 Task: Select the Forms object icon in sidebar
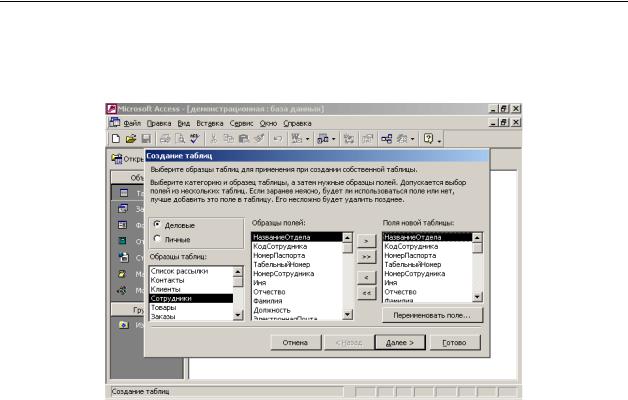click(x=123, y=225)
